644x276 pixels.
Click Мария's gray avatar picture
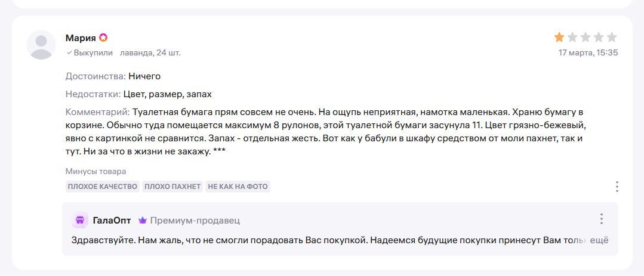(41, 45)
